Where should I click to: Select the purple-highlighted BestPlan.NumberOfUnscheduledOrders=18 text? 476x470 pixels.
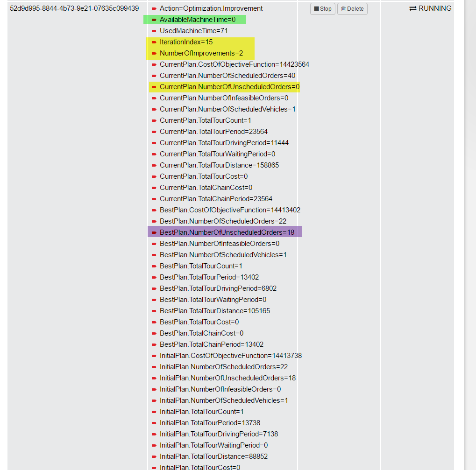(x=227, y=232)
